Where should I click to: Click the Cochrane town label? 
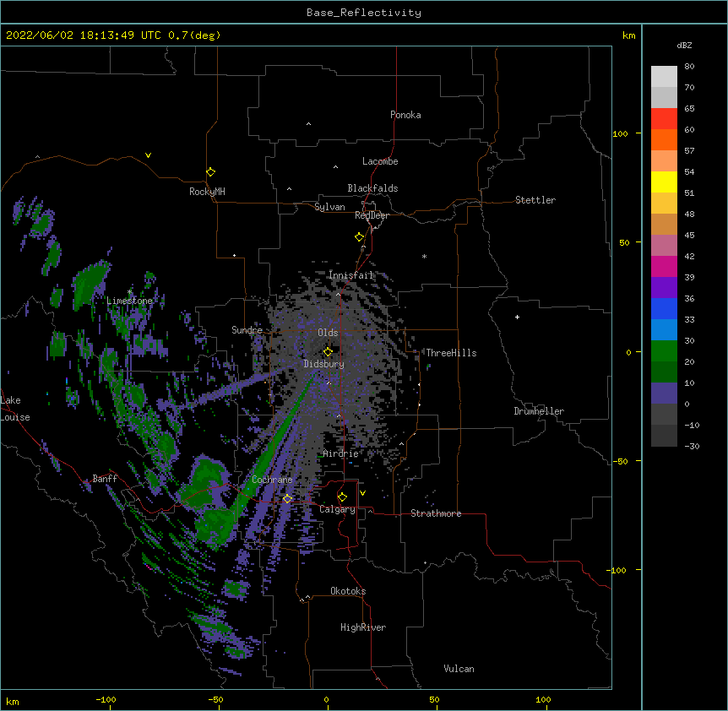(x=272, y=480)
